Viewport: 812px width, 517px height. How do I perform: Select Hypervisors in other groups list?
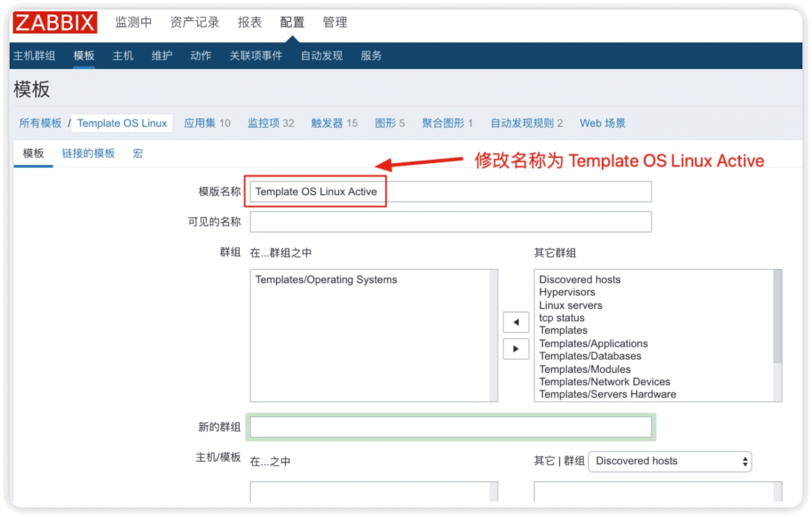567,292
